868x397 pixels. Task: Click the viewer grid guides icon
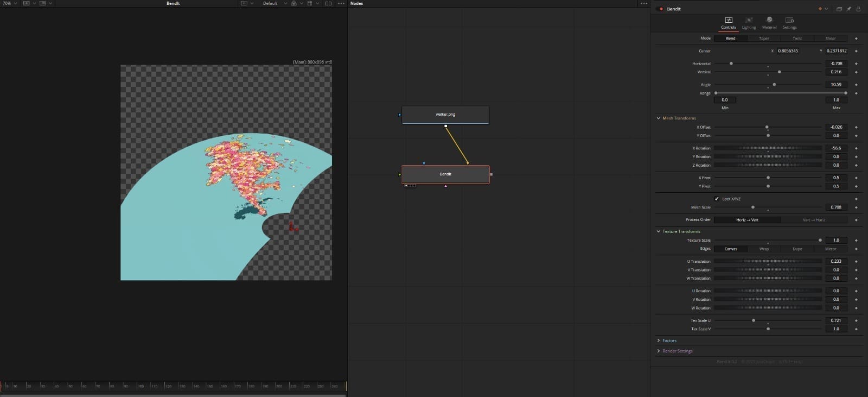(x=310, y=3)
